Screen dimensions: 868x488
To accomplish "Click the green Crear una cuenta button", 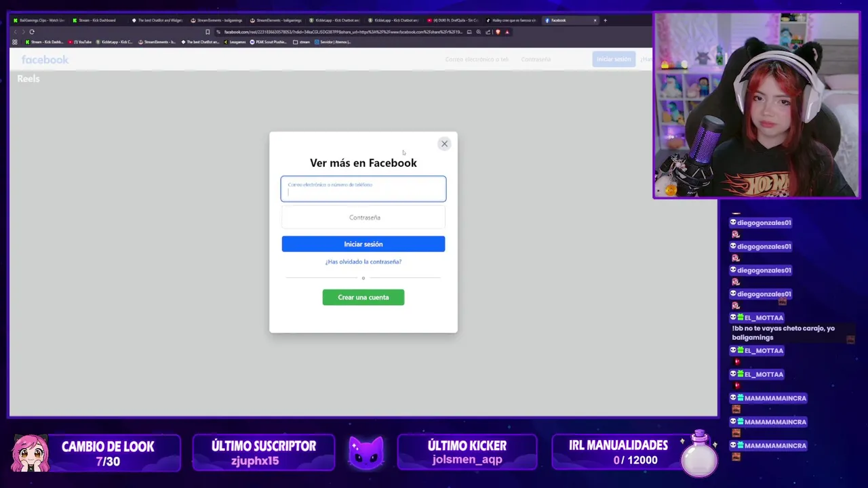I will point(363,298).
